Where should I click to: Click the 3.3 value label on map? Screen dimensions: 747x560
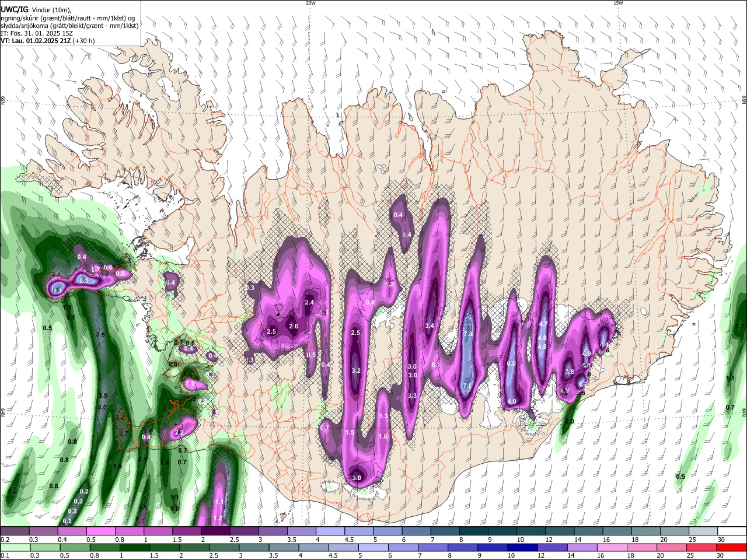[412, 395]
